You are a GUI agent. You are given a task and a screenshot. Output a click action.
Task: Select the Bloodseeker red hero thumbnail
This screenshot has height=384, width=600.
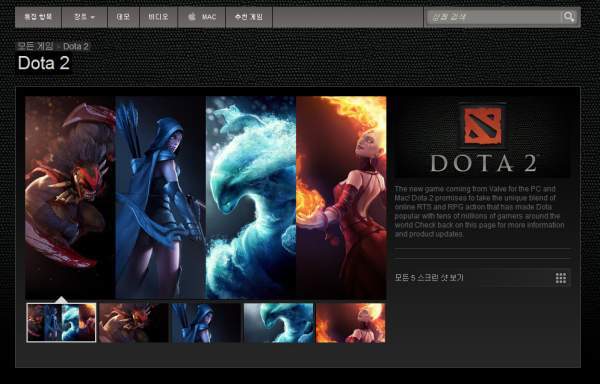134,323
